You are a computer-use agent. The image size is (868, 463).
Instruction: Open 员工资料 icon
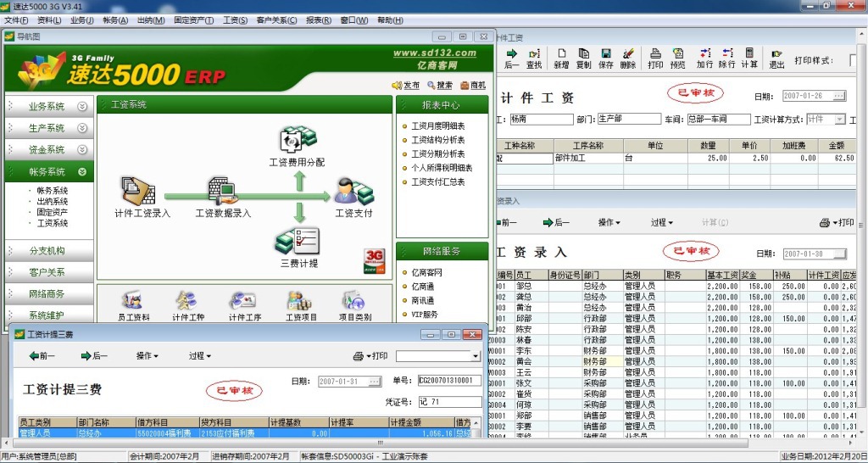pyautogui.click(x=133, y=301)
